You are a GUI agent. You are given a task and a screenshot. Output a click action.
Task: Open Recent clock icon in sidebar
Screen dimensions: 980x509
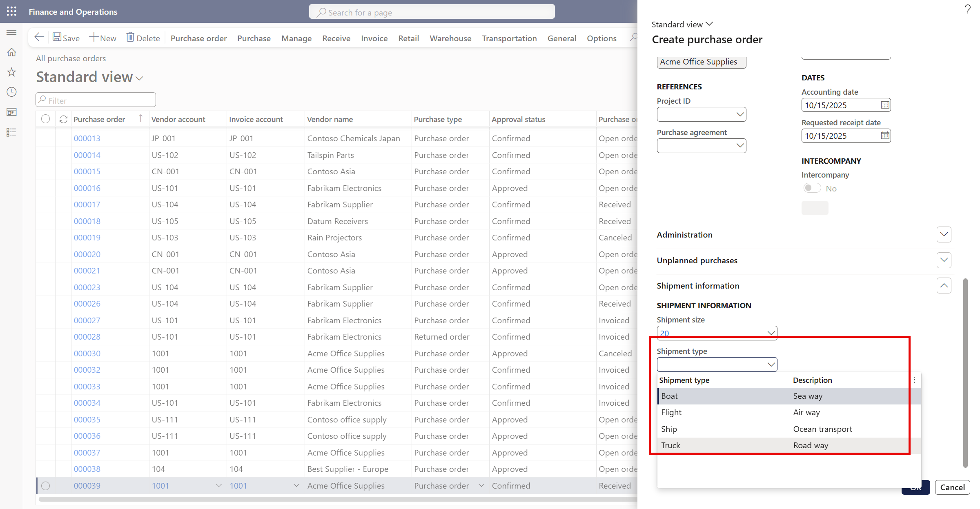pos(11,92)
